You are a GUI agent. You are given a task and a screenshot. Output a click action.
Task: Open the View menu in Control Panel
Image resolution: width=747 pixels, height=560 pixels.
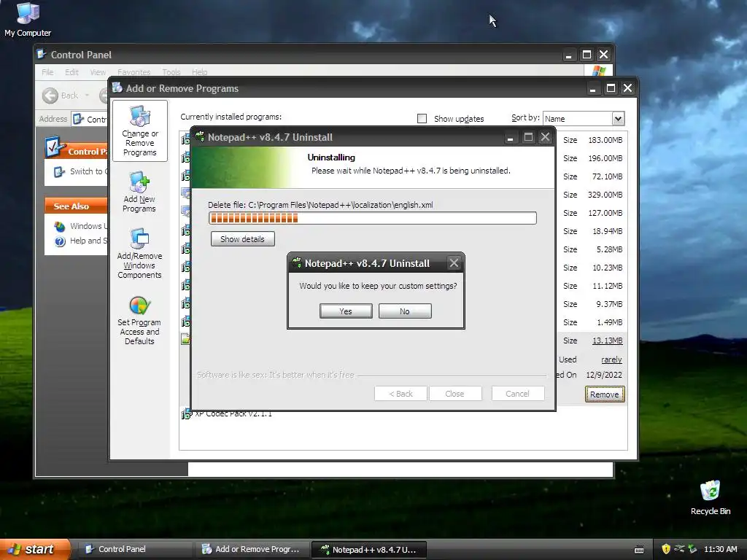tap(98, 72)
